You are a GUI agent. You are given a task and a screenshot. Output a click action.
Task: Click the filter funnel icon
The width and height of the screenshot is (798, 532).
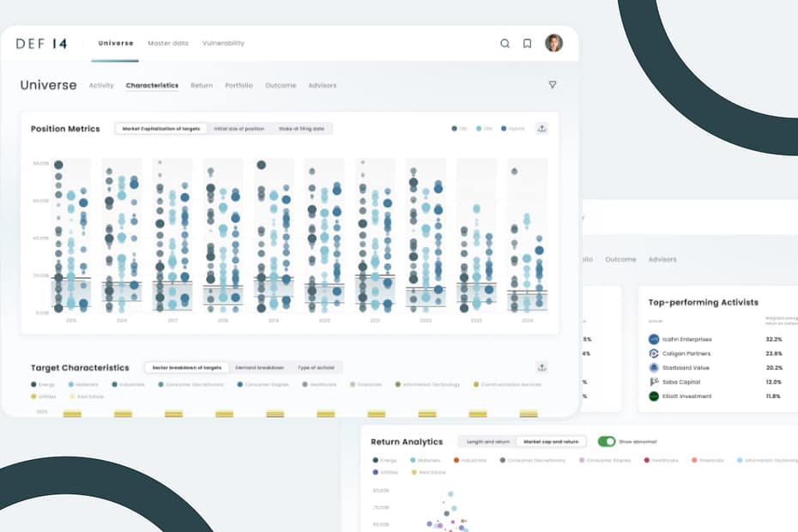(x=552, y=85)
